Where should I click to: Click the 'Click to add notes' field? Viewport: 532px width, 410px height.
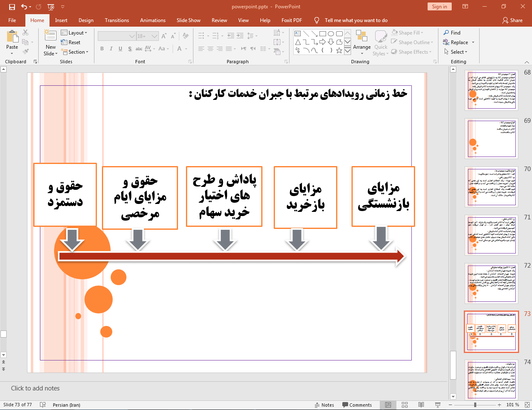click(225, 388)
